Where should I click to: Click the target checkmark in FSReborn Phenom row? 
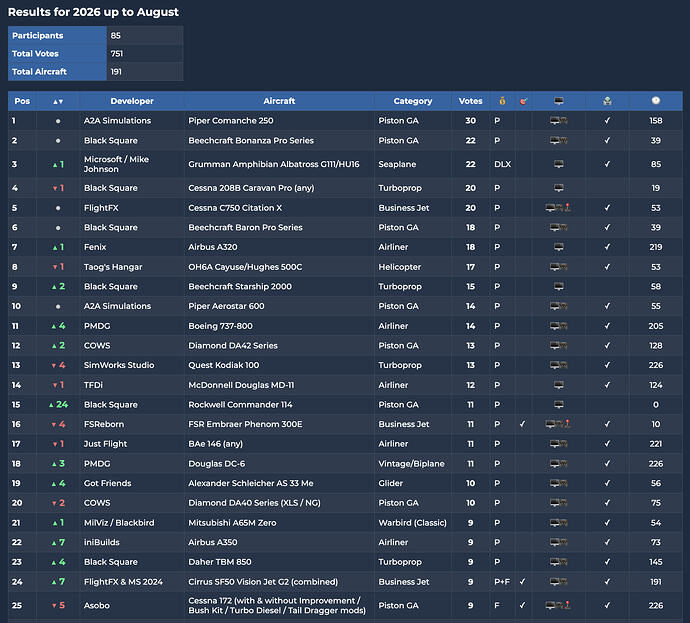(x=522, y=424)
